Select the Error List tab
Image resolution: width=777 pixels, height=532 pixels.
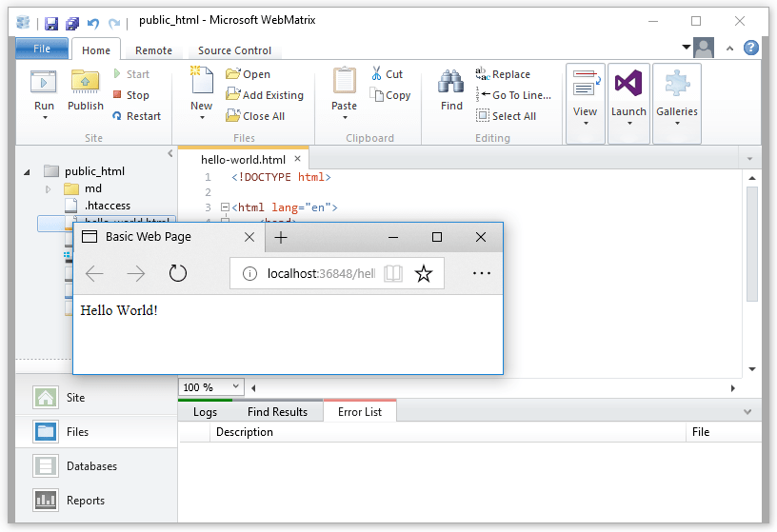coord(360,412)
